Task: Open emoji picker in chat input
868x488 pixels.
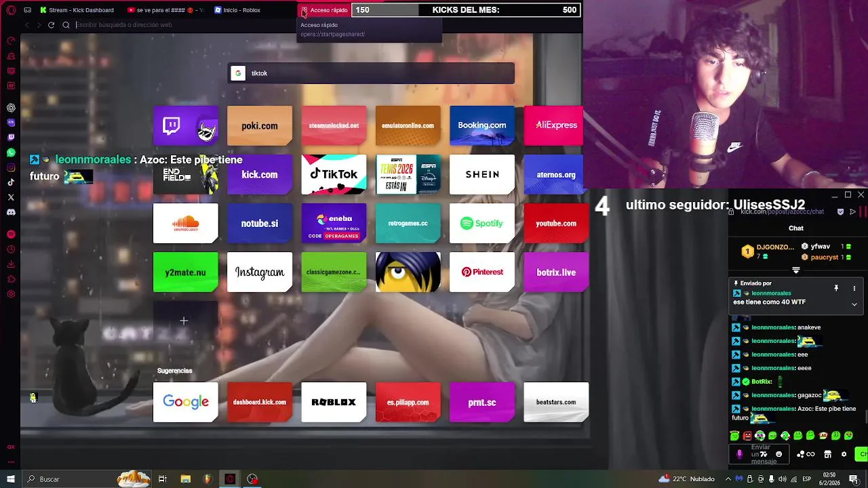Action: (778, 454)
